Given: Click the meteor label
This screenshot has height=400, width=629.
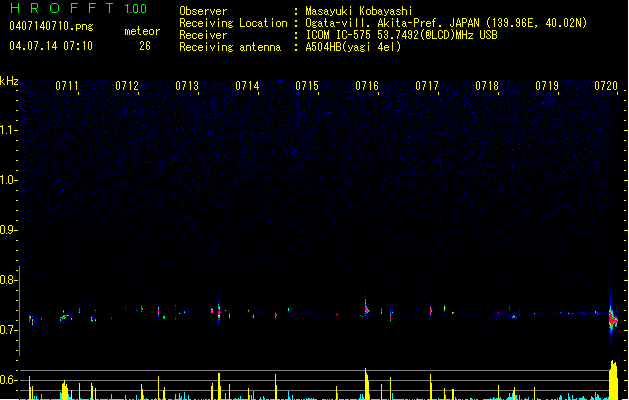Looking at the screenshot, I should 142,31.
